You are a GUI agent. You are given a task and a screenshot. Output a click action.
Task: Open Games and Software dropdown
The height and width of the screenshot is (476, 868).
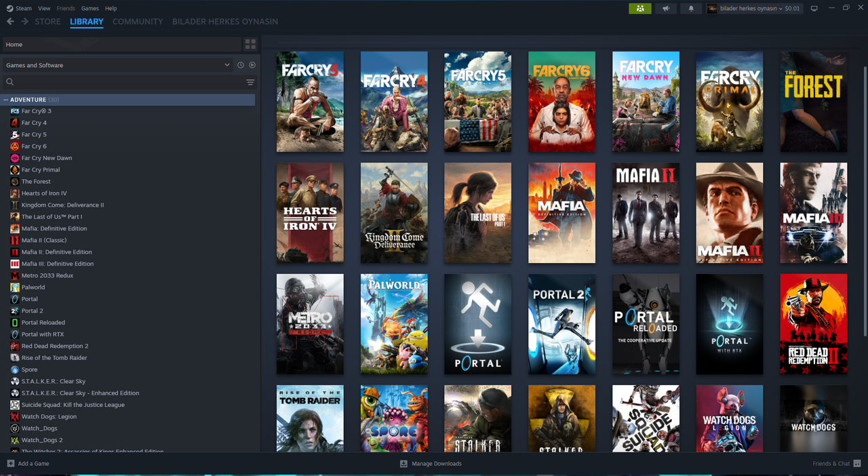pyautogui.click(x=117, y=65)
